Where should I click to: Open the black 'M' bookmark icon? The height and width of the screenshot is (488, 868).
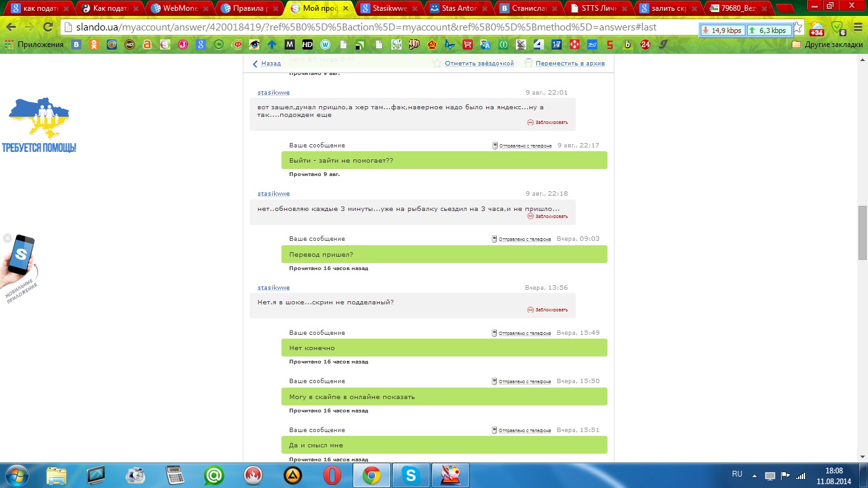(290, 44)
